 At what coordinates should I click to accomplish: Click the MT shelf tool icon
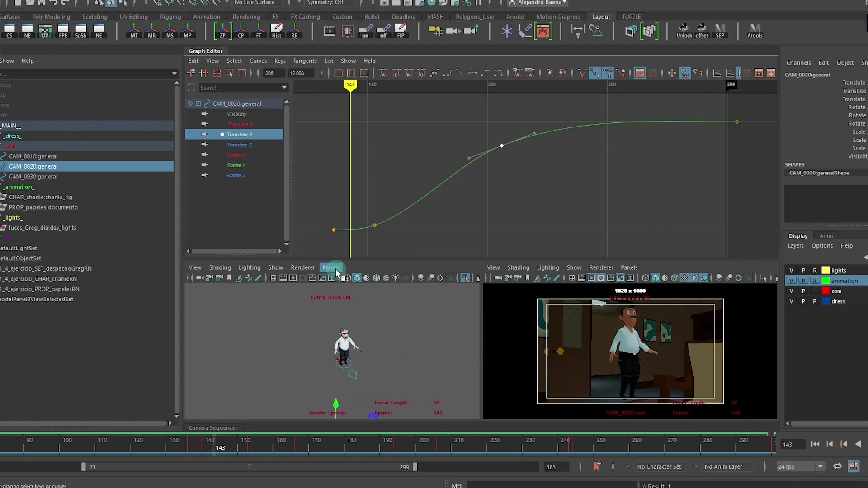click(134, 31)
